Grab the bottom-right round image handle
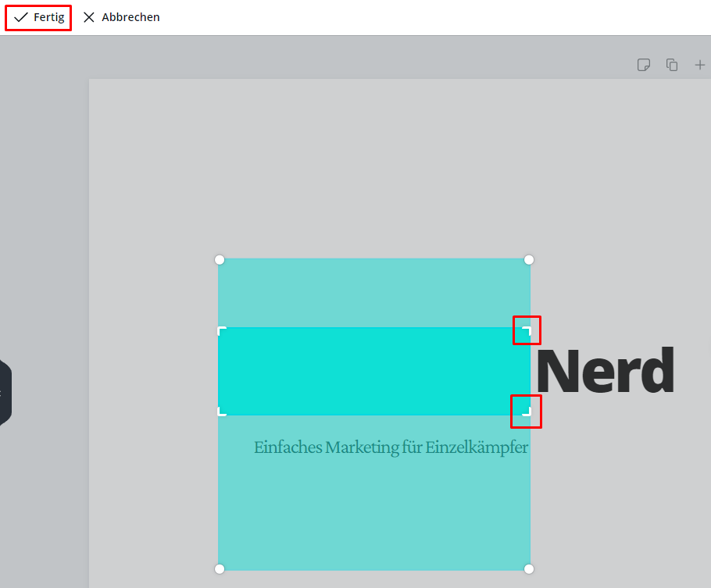This screenshot has height=588, width=711. coord(529,569)
